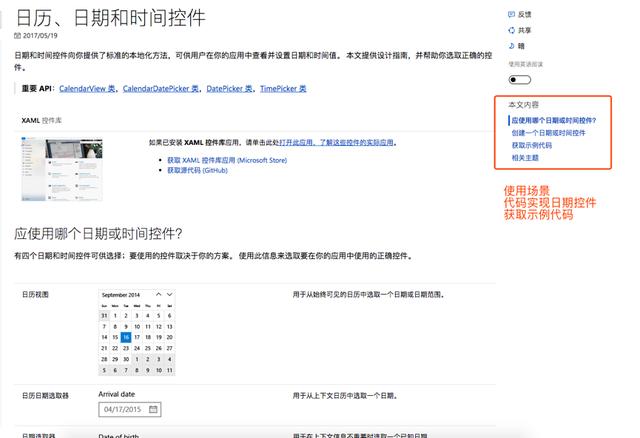Open the GitHub source code link
Image resolution: width=640 pixels, height=438 pixels.
[197, 170]
